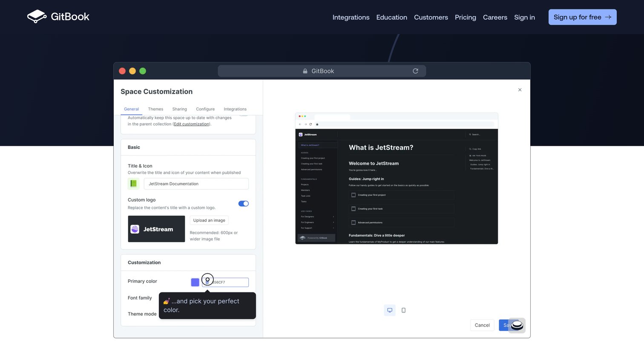Image resolution: width=644 pixels, height=347 pixels.
Task: Click the back arrow in the preview browser
Action: 300,124
